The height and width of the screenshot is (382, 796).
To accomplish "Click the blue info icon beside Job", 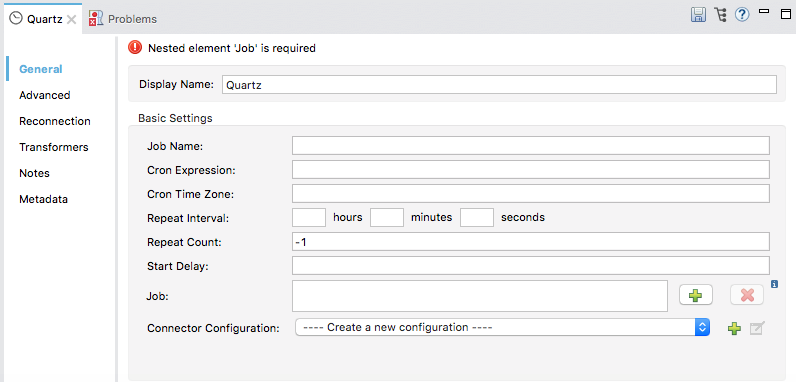I will tap(774, 284).
